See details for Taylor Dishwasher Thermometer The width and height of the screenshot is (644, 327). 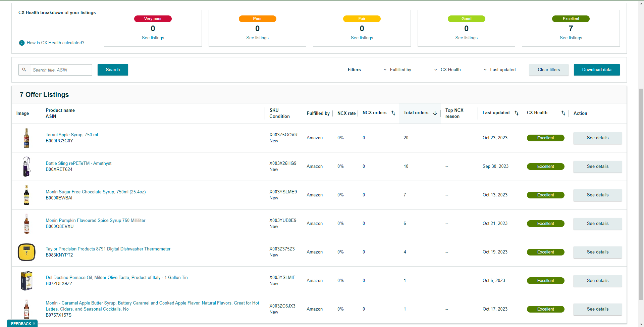[x=597, y=252]
